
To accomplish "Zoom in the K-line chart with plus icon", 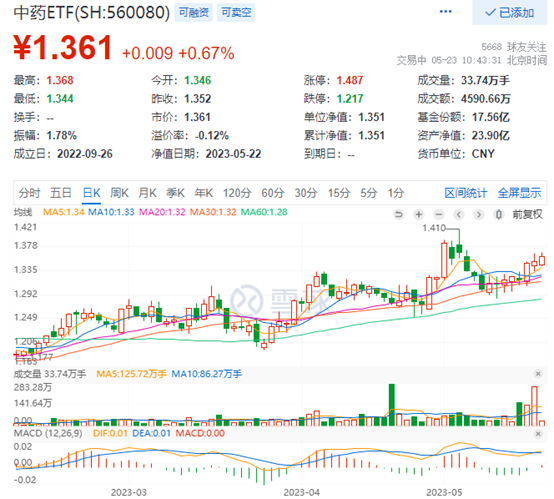I will point(419,214).
